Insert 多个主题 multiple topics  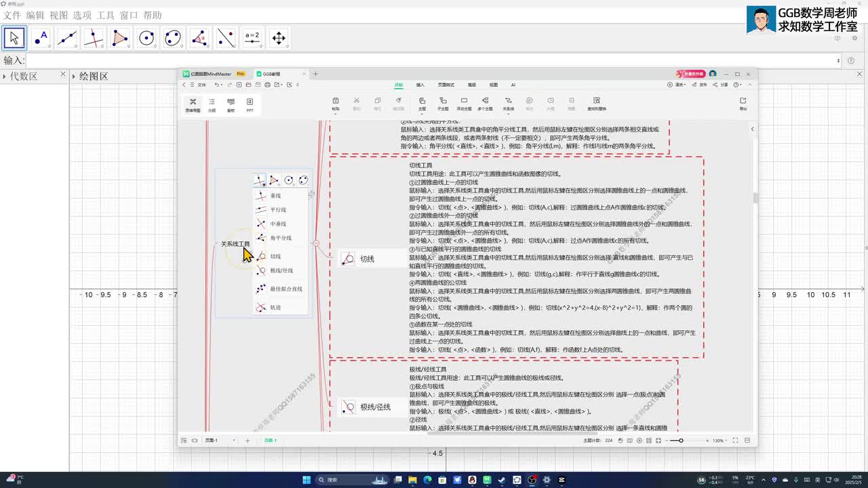(x=485, y=104)
